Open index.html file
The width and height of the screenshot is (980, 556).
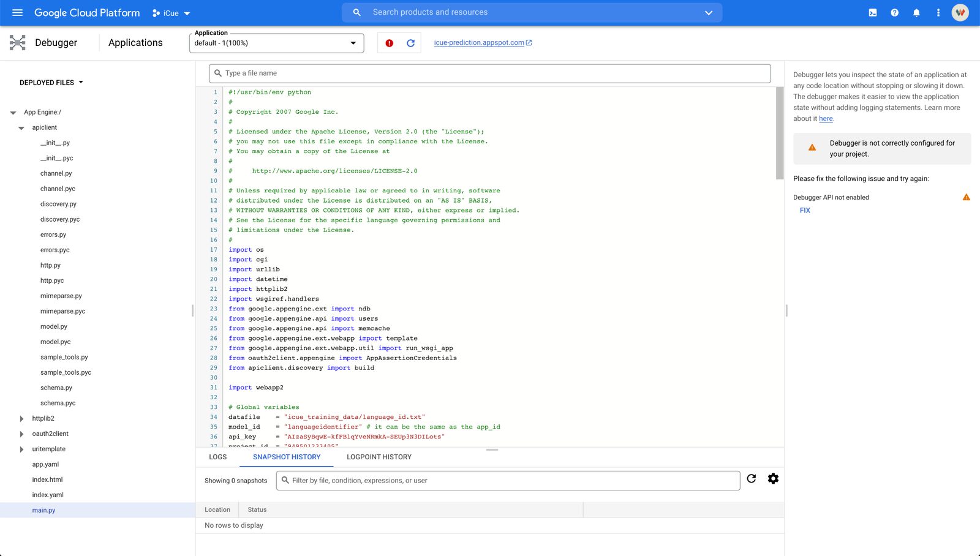point(47,479)
